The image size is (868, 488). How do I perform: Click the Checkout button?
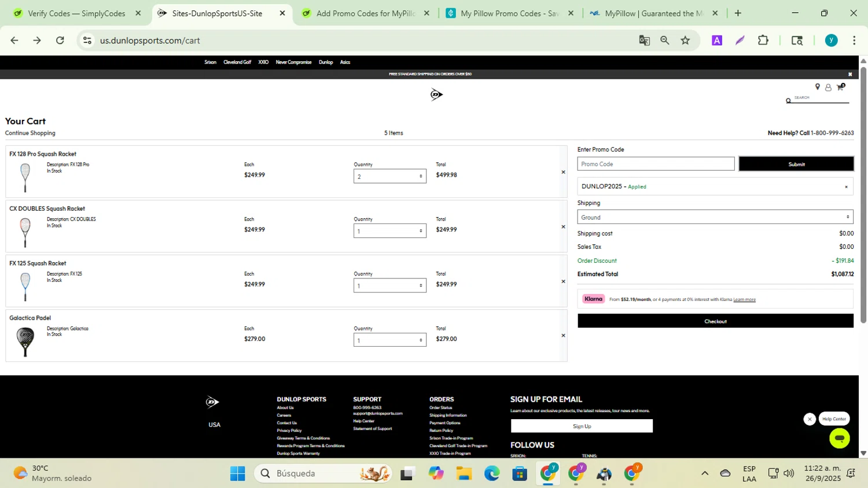(715, 321)
